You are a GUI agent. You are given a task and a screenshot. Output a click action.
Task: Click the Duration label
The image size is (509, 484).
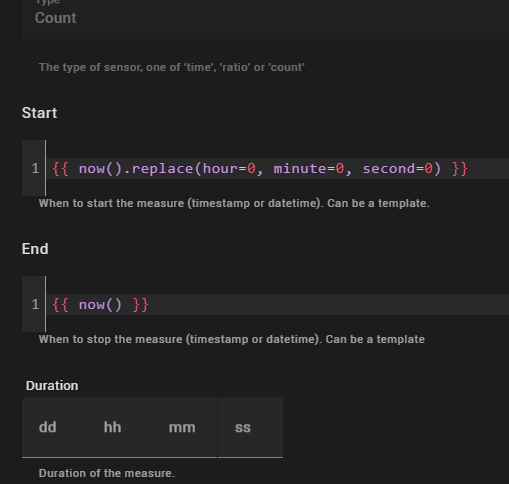coord(52,386)
